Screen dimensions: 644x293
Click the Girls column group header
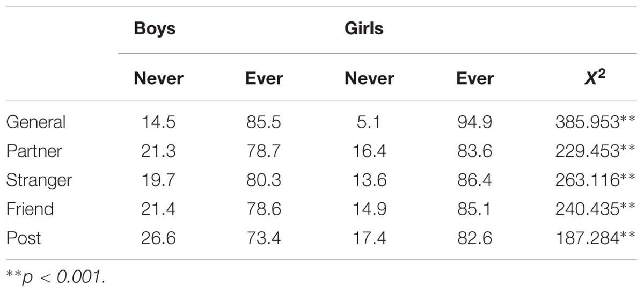tap(364, 28)
